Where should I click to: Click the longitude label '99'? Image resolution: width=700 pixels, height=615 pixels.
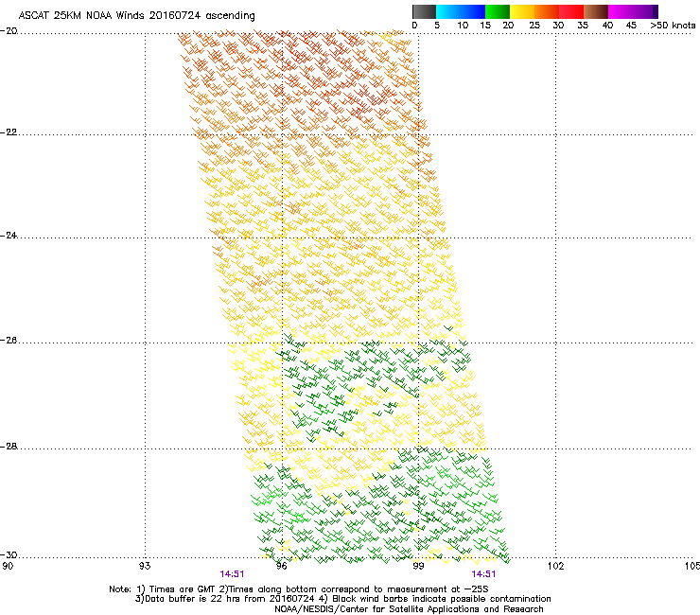[x=418, y=566]
